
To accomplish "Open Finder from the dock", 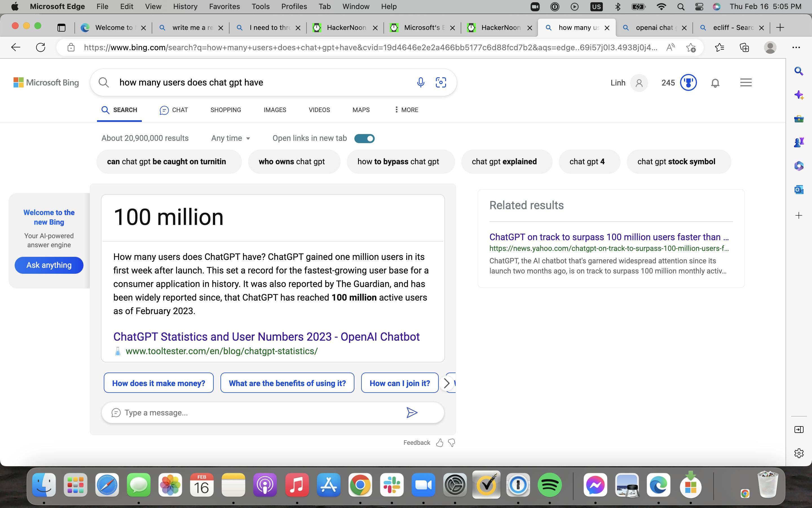I will (44, 485).
